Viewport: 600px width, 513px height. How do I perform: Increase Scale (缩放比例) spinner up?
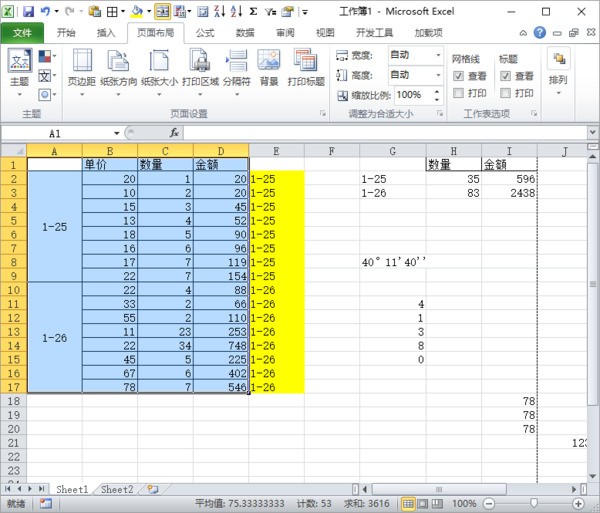437,91
